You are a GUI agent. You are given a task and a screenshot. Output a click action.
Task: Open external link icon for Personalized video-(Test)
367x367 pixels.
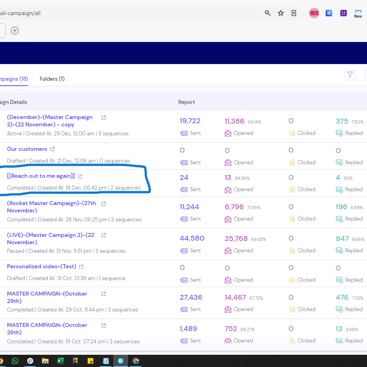click(81, 267)
